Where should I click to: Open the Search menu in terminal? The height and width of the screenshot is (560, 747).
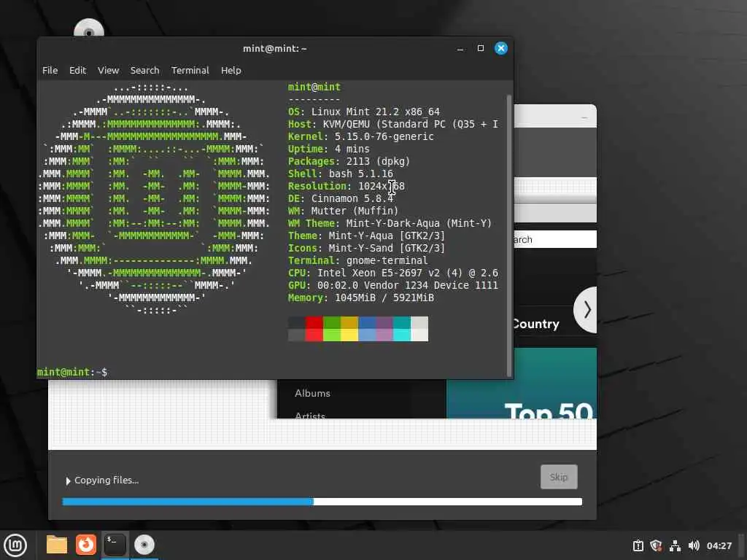point(145,71)
